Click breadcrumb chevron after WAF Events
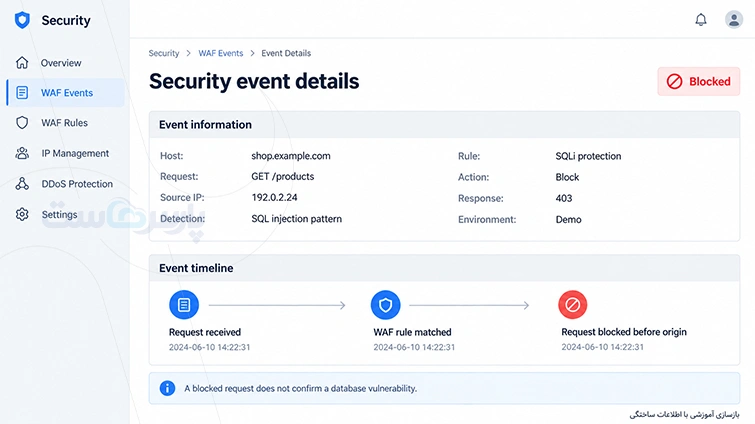 tap(252, 53)
